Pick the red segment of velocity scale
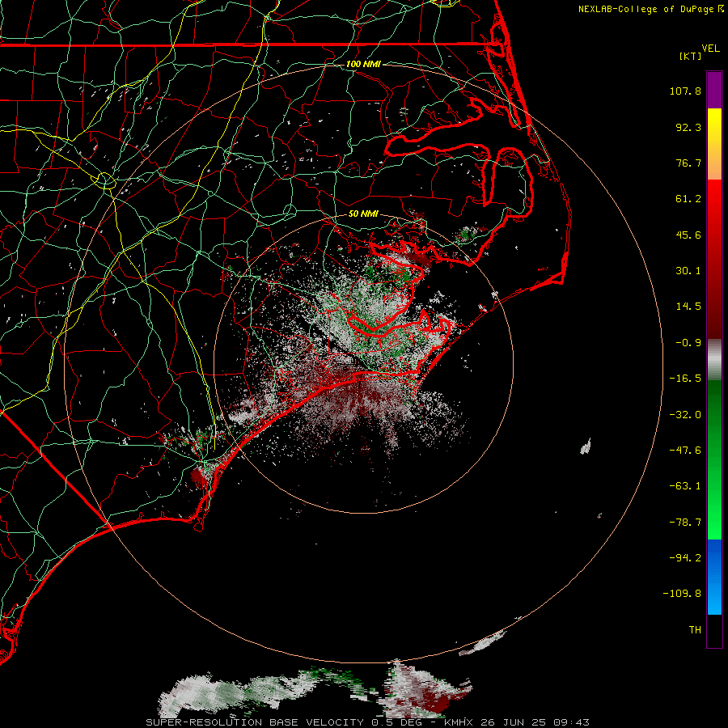The width and height of the screenshot is (728, 728). (714, 259)
